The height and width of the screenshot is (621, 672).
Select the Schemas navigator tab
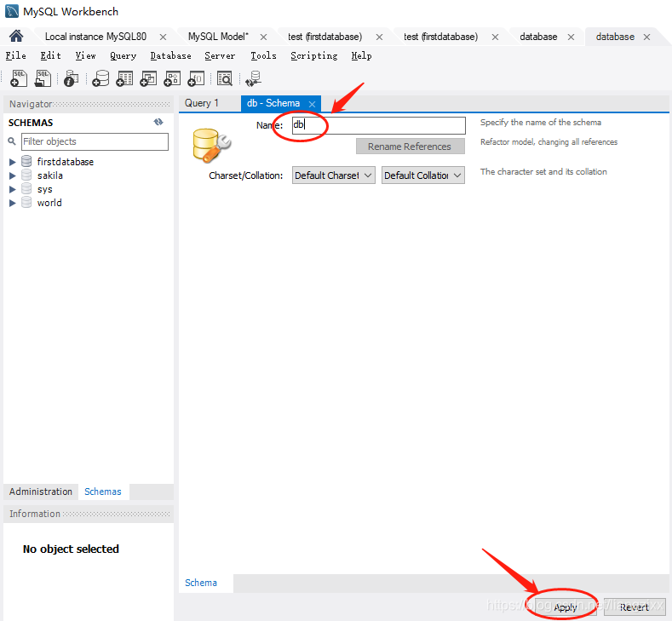[103, 492]
